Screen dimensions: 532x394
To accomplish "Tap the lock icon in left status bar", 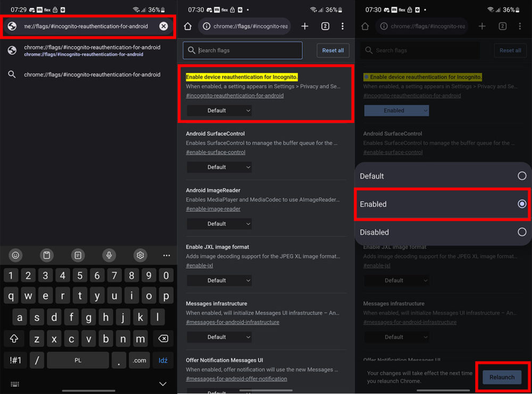I will [x=55, y=10].
